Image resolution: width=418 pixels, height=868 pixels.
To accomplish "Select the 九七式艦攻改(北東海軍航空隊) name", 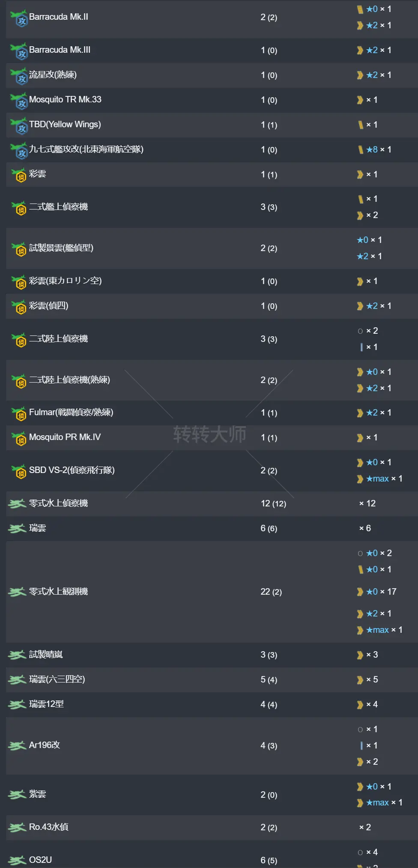I will [86, 150].
